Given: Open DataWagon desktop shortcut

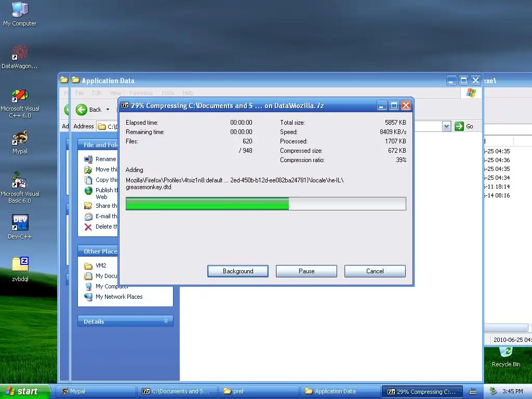Looking at the screenshot, I should pyautogui.click(x=20, y=57).
